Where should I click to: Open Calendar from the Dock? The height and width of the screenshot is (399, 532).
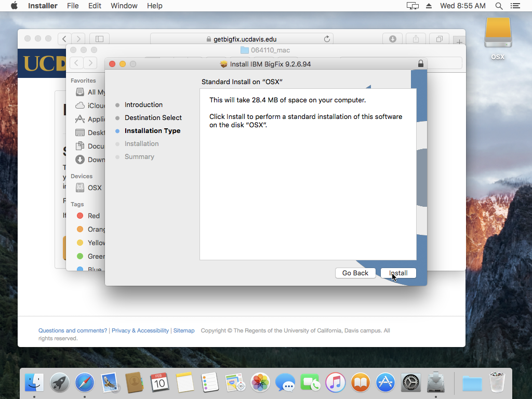(159, 383)
